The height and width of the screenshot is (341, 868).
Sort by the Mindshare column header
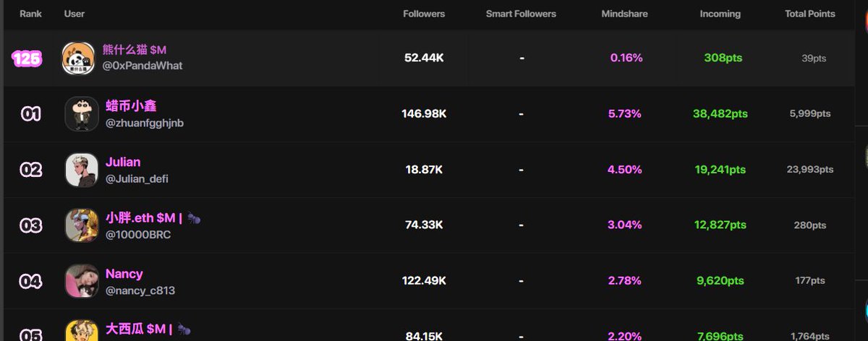tap(624, 14)
